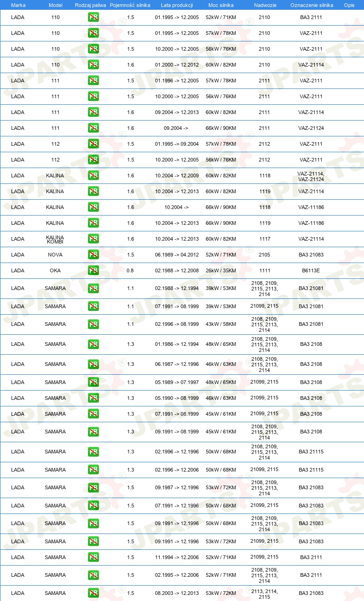Click fuel icon in KALINA 1118 VAZ-11186 row
364x601 pixels.
coord(93,208)
